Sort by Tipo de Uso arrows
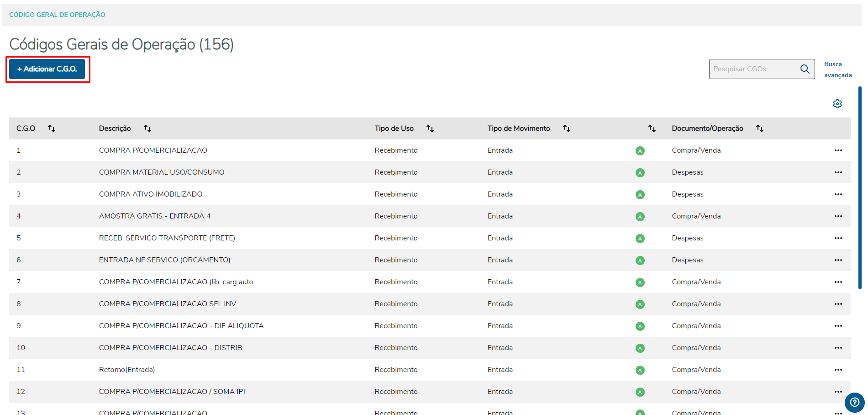 430,128
